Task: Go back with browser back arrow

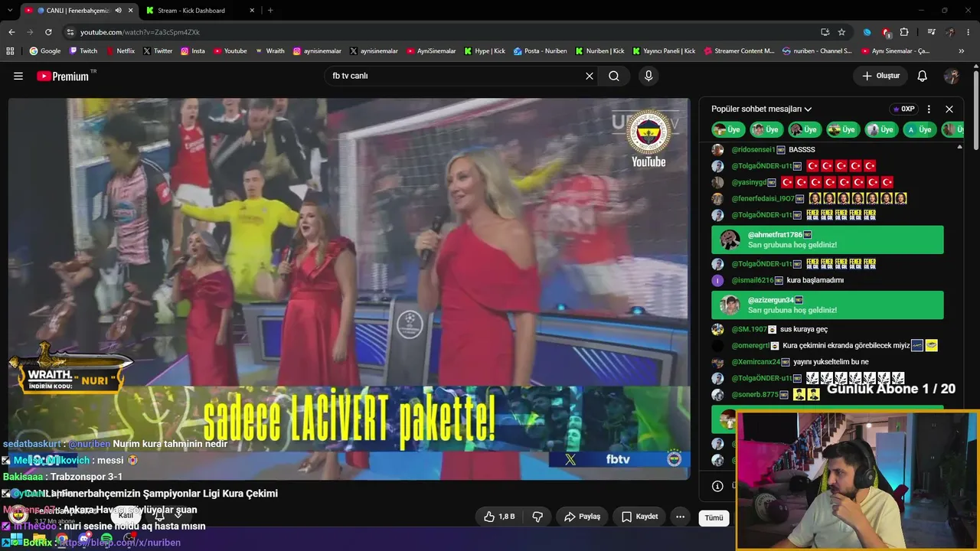Action: click(11, 32)
